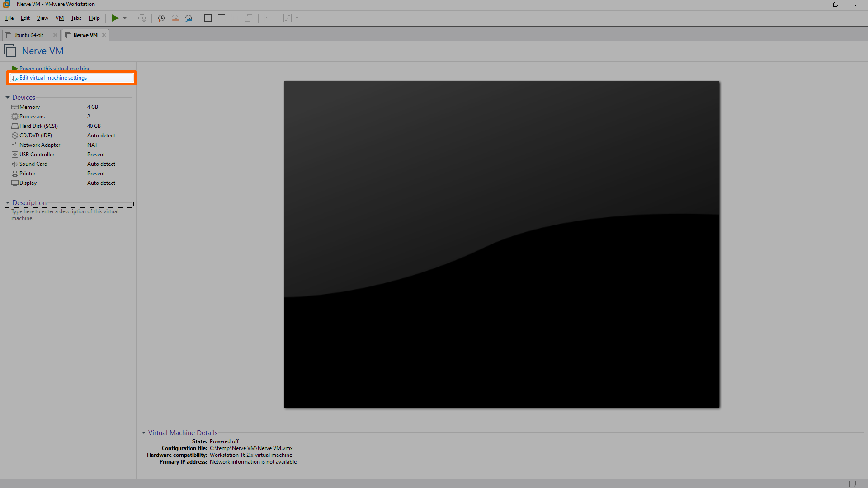Toggle the thumbnail bar icon
868x488 pixels.
tap(221, 18)
